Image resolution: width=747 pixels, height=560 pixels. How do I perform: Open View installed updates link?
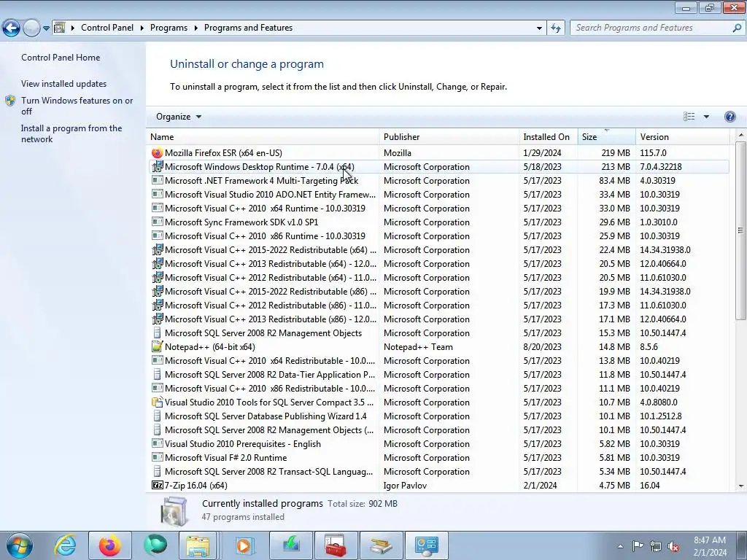64,83
